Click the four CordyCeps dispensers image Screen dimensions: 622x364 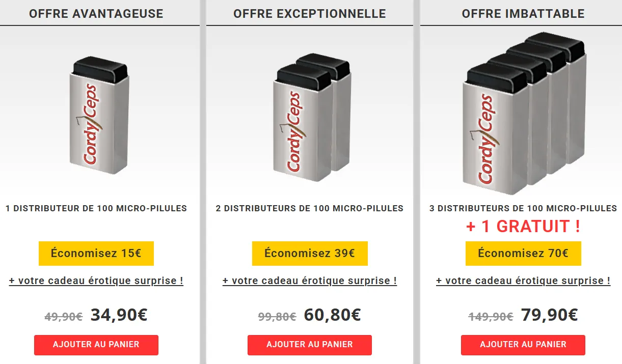[x=525, y=115]
